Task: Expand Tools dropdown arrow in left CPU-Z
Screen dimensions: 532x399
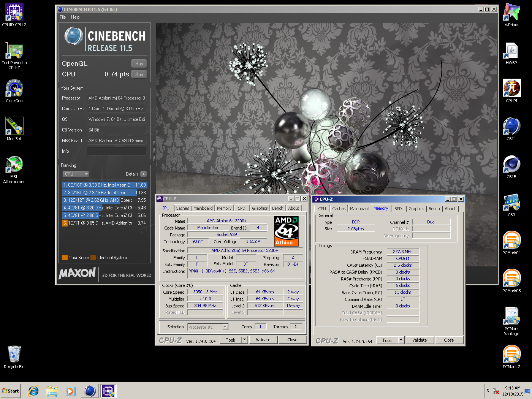Action: pyautogui.click(x=244, y=340)
